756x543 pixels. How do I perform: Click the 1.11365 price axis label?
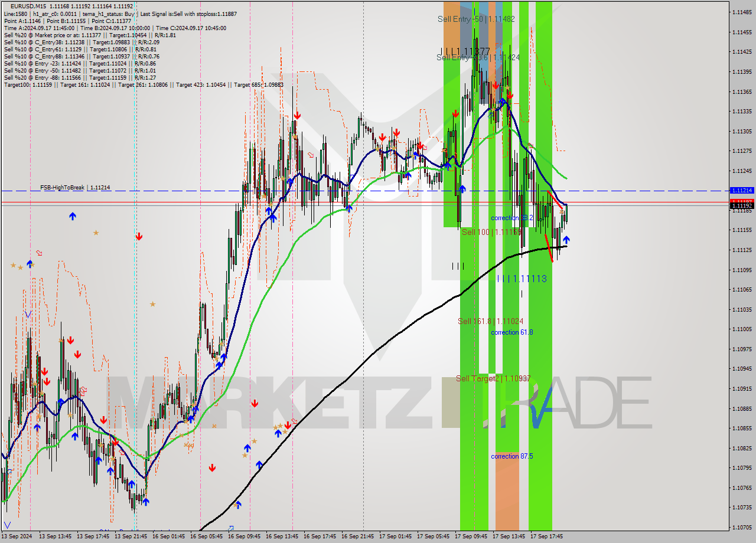pos(742,91)
